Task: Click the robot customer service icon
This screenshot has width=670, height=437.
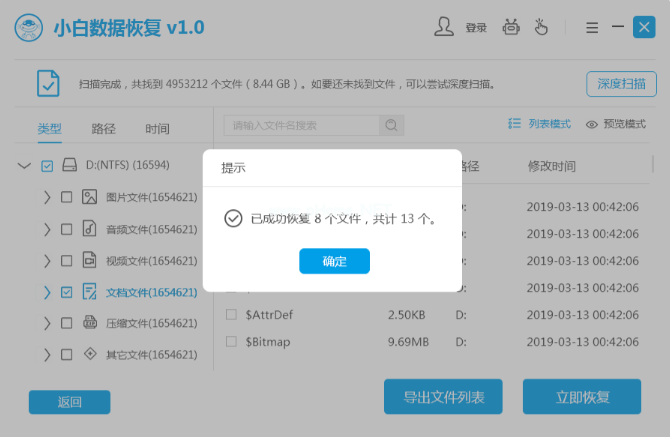Action: pyautogui.click(x=511, y=27)
